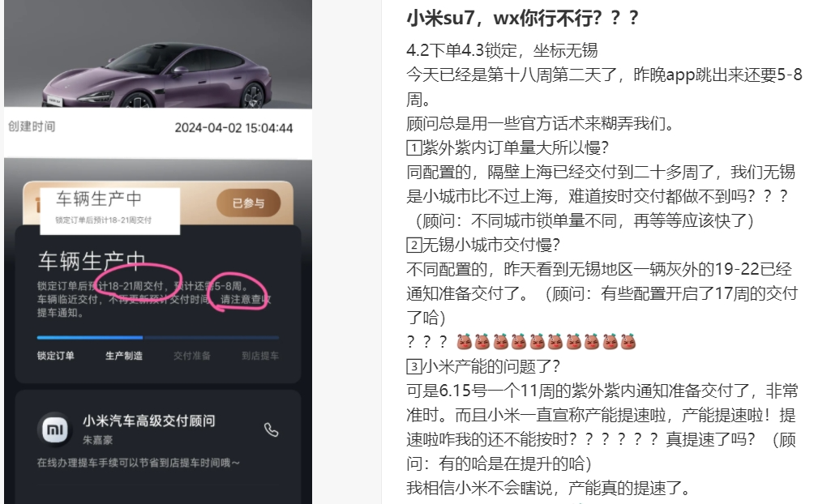Select the 到店提车 progress step

(x=260, y=356)
